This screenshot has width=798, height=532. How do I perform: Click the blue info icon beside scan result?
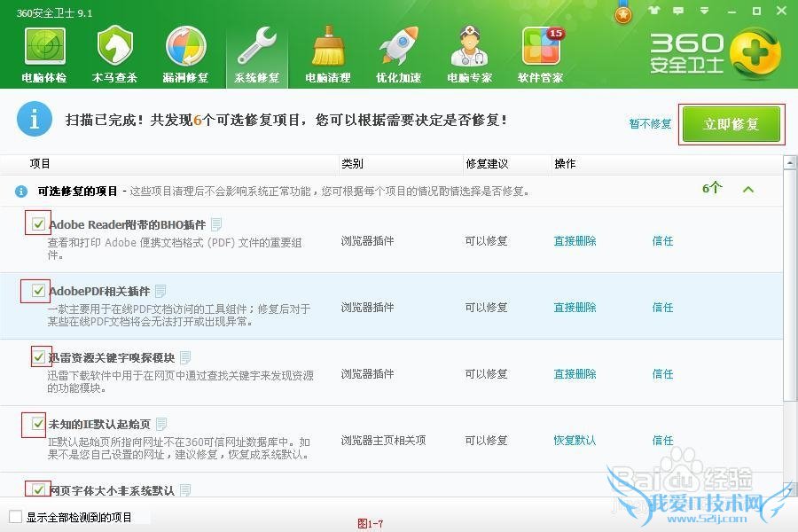[x=35, y=119]
